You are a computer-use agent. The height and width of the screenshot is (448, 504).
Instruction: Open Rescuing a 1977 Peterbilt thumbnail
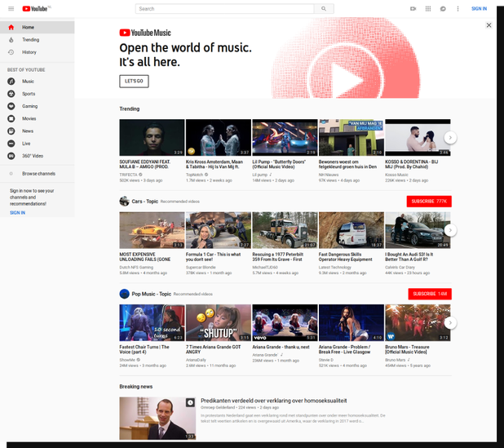[285, 230]
